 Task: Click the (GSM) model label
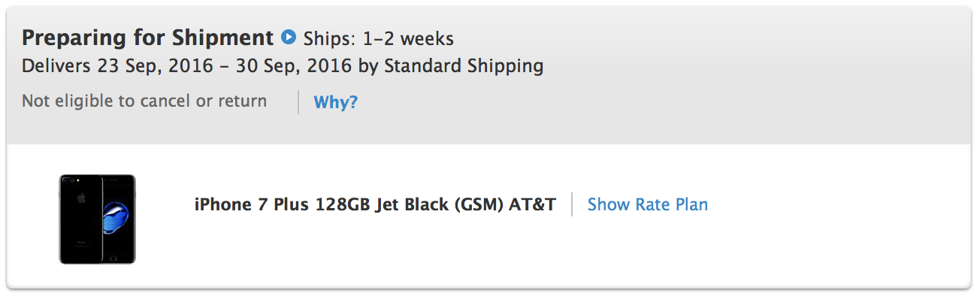(x=478, y=204)
